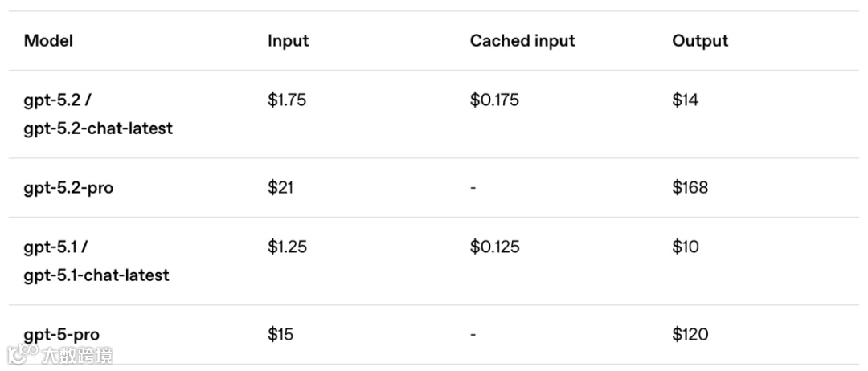Click the $1.75 input price

[287, 100]
